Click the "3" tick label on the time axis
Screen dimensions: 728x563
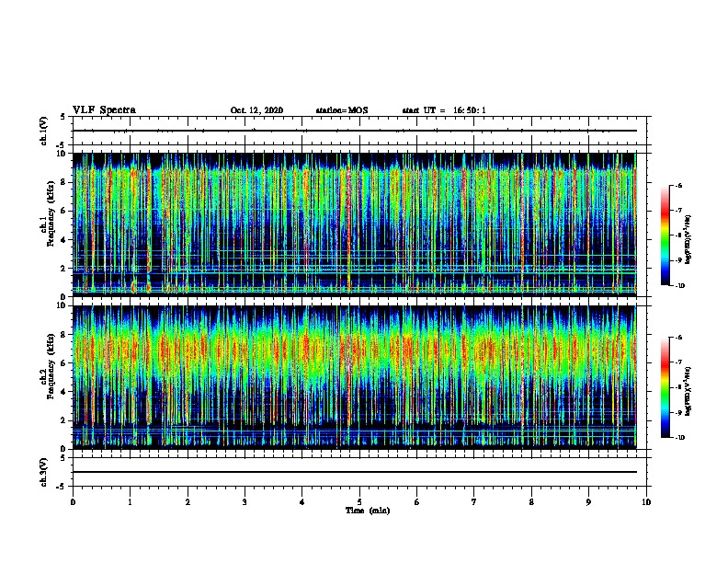pyautogui.click(x=245, y=502)
